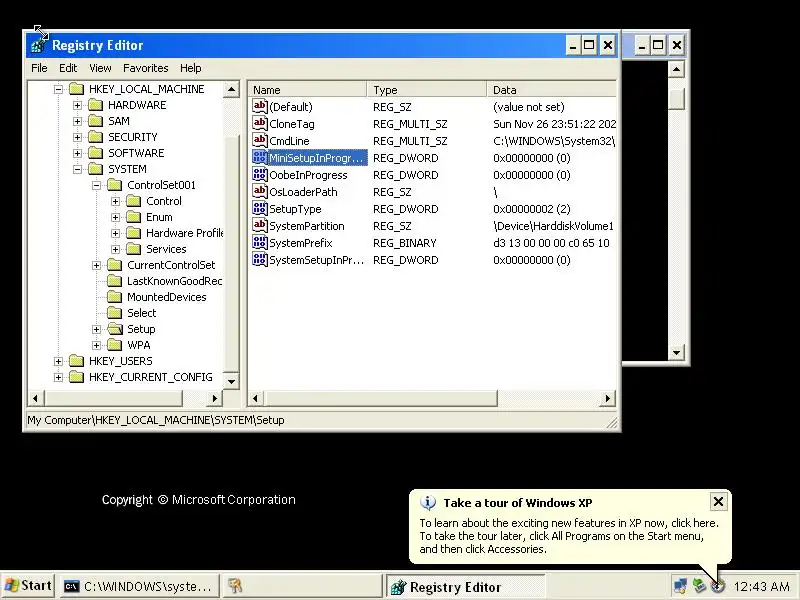Select the Select key folder icon
Image resolution: width=800 pixels, height=600 pixels.
115,313
